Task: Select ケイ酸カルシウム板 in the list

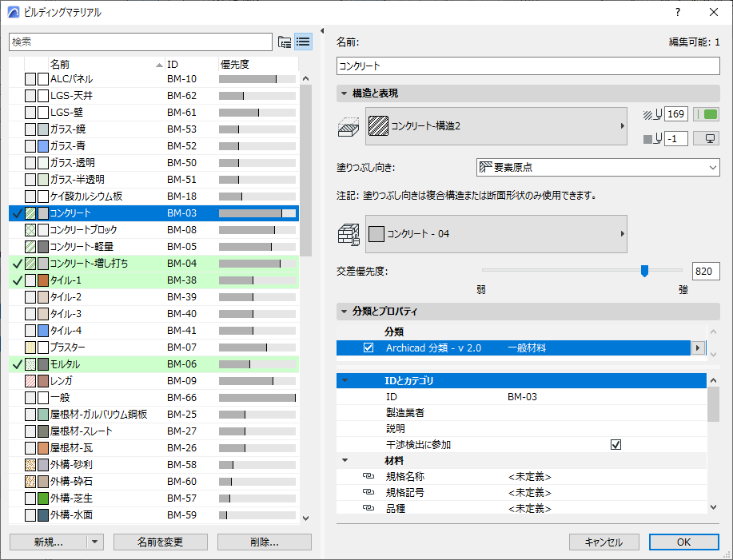Action: tap(153, 197)
